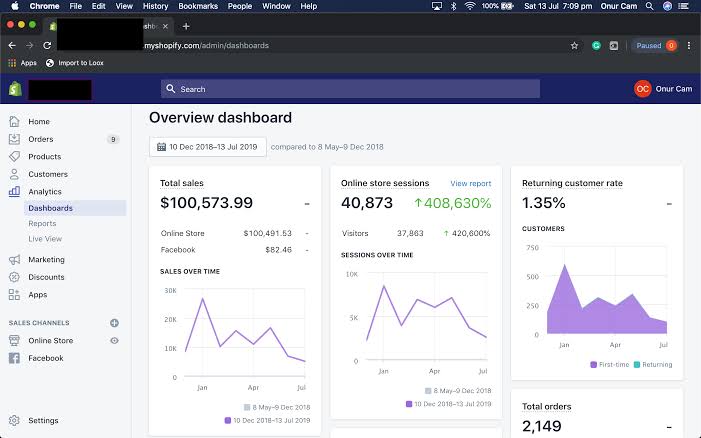Screen dimensions: 701x438
Task: Add a sales channel with the plus icon
Action: point(114,323)
